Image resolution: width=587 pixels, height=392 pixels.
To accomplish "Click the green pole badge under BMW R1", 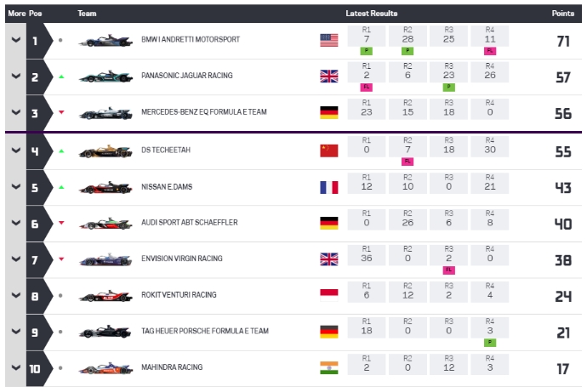I will click(x=366, y=51).
